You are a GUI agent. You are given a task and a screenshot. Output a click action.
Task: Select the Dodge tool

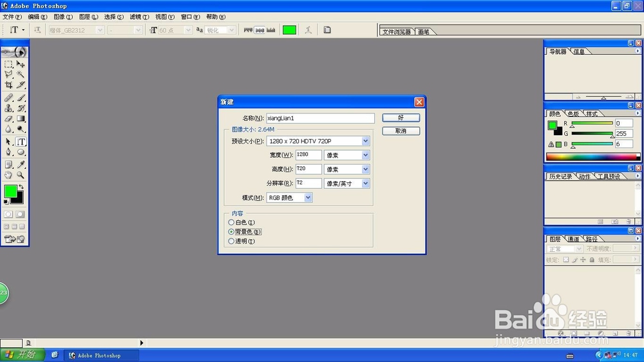click(21, 129)
